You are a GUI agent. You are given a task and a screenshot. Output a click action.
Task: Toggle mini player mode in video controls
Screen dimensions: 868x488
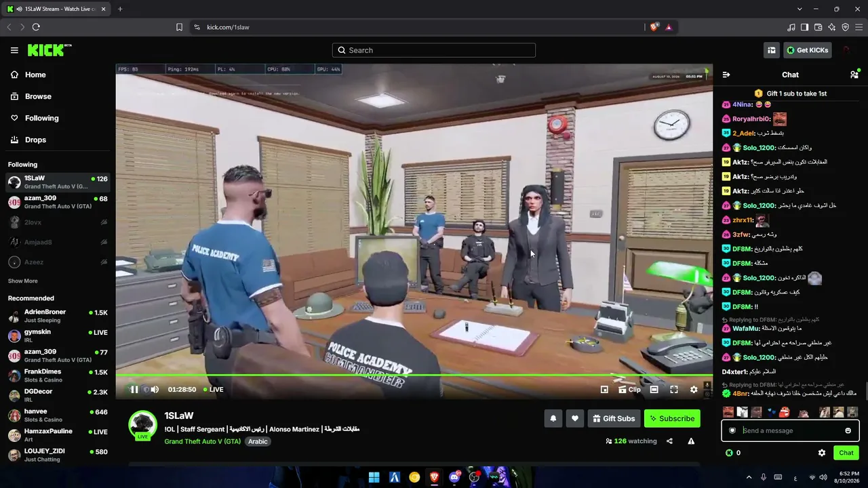click(x=604, y=390)
